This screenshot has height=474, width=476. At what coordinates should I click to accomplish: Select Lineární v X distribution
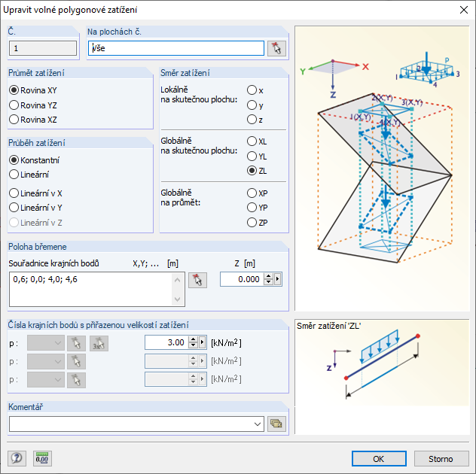pos(36,193)
